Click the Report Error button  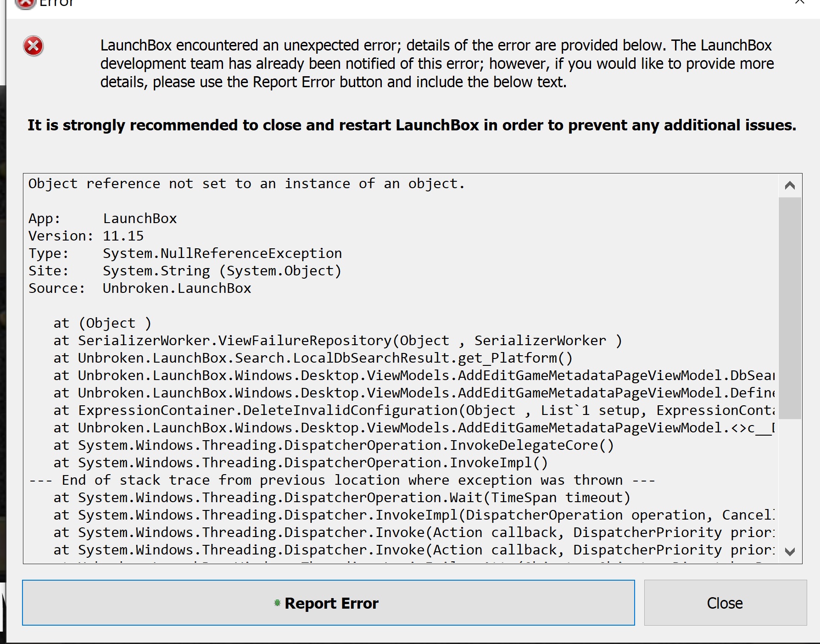pyautogui.click(x=328, y=603)
